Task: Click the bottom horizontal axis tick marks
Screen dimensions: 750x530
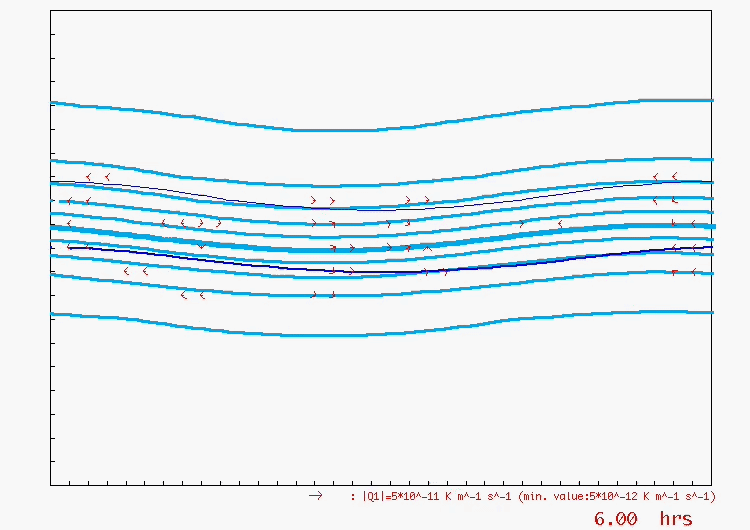Action: (x=380, y=483)
